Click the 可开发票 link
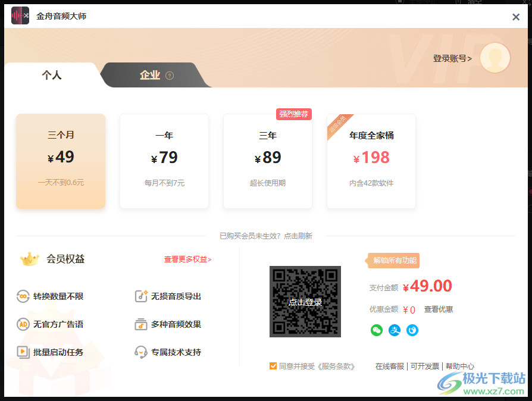Screen dimensions: 532x401 pos(425,366)
